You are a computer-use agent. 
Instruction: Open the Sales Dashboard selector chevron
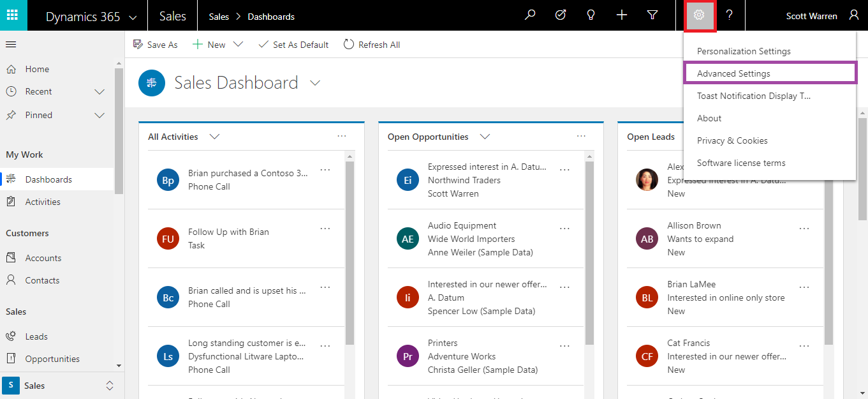314,83
